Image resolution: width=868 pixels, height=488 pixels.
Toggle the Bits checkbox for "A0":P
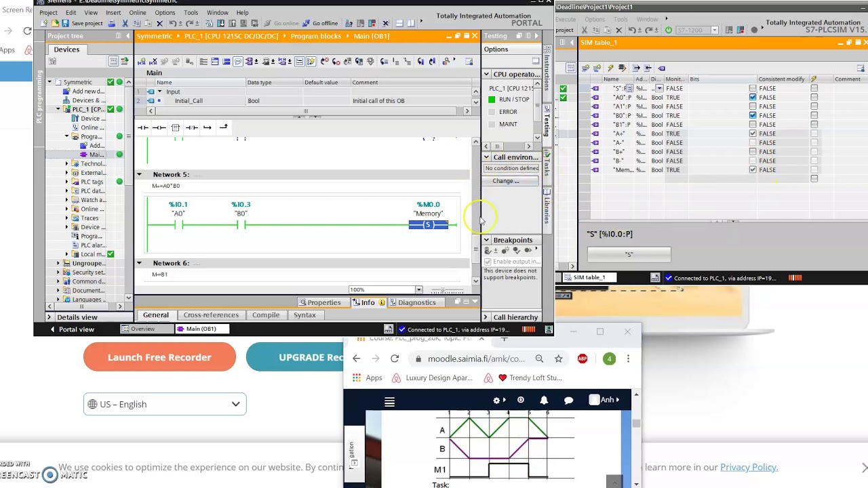coord(753,98)
